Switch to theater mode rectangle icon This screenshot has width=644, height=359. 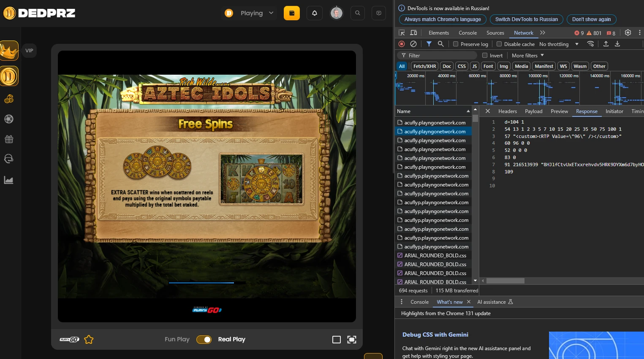click(337, 340)
